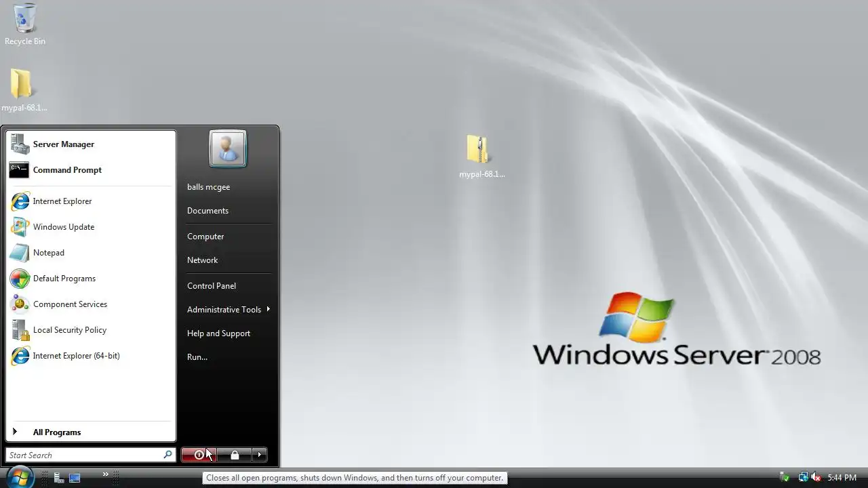Open Server Manager from the Start menu
The height and width of the screenshot is (488, 868).
tap(91, 144)
